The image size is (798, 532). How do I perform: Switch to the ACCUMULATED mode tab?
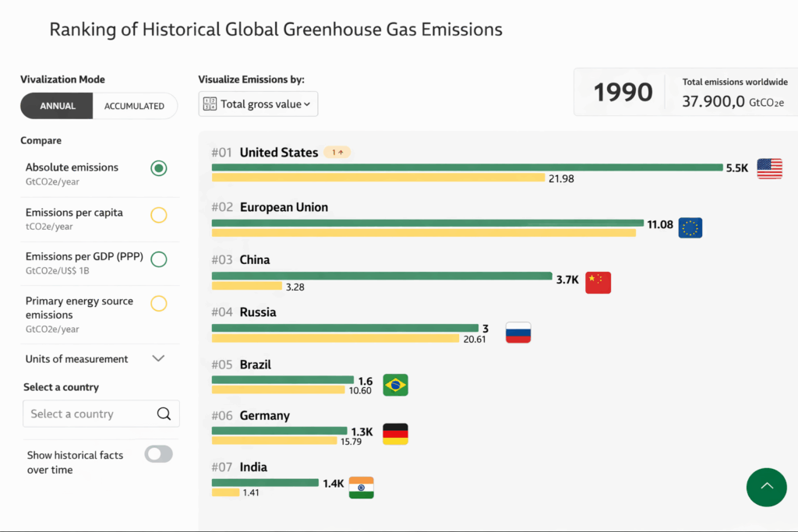pyautogui.click(x=134, y=106)
